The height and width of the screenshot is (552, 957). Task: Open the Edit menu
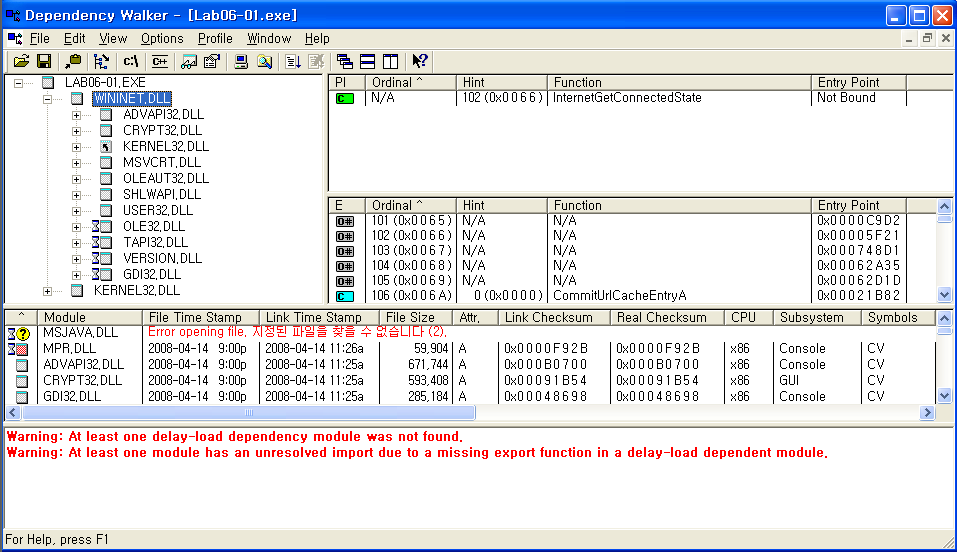tap(74, 38)
